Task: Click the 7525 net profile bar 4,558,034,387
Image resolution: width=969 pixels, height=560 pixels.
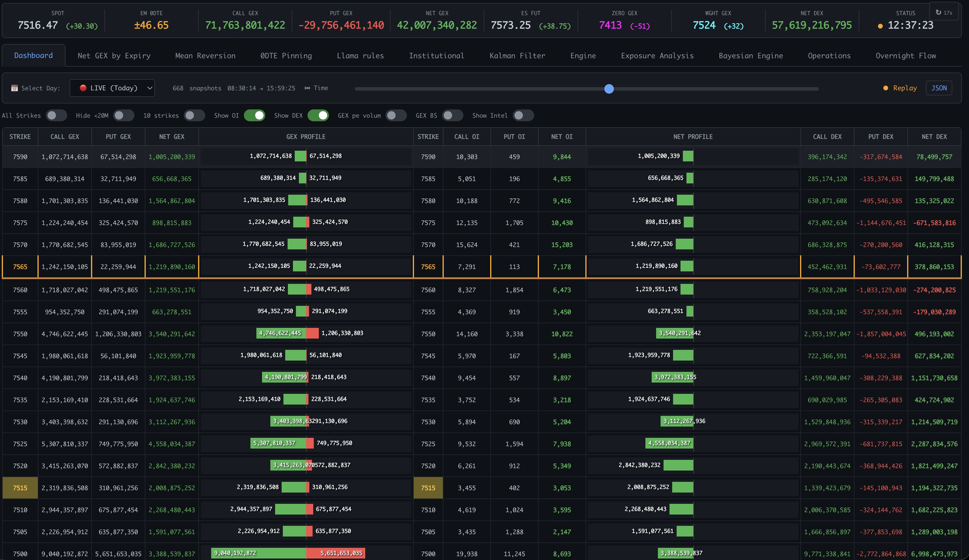Action: point(669,443)
